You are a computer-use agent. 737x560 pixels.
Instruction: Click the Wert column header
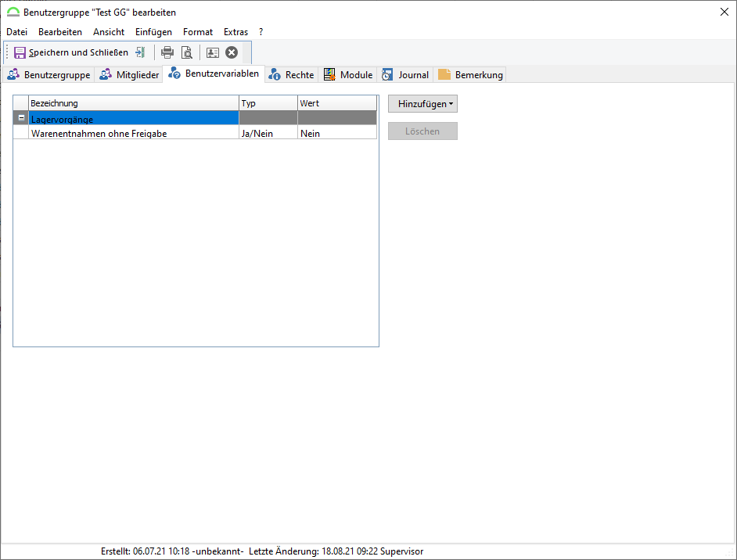(x=337, y=103)
